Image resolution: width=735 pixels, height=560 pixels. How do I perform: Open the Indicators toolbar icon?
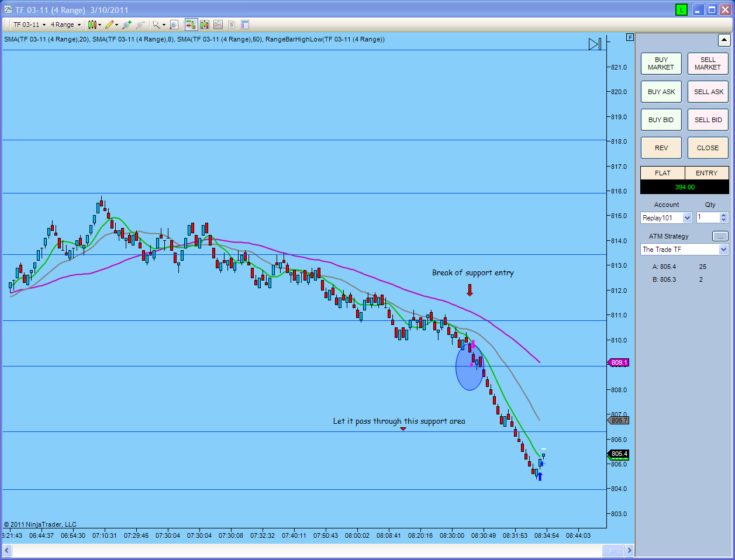click(218, 25)
